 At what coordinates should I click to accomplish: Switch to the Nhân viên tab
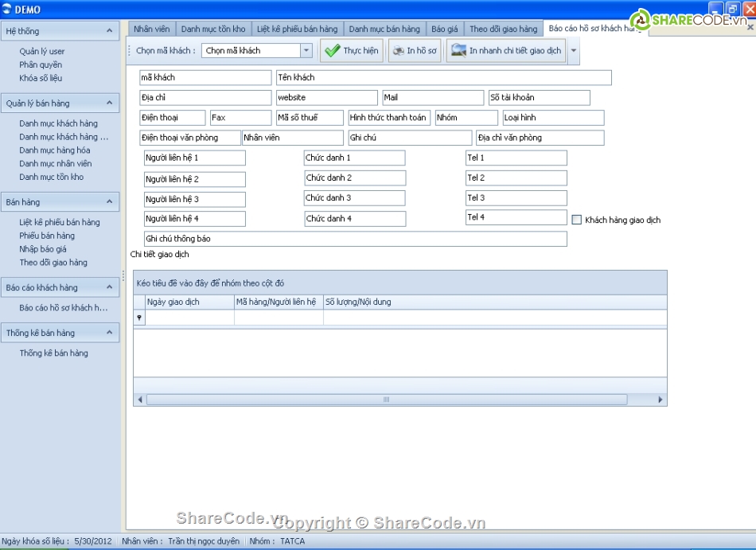click(x=152, y=29)
